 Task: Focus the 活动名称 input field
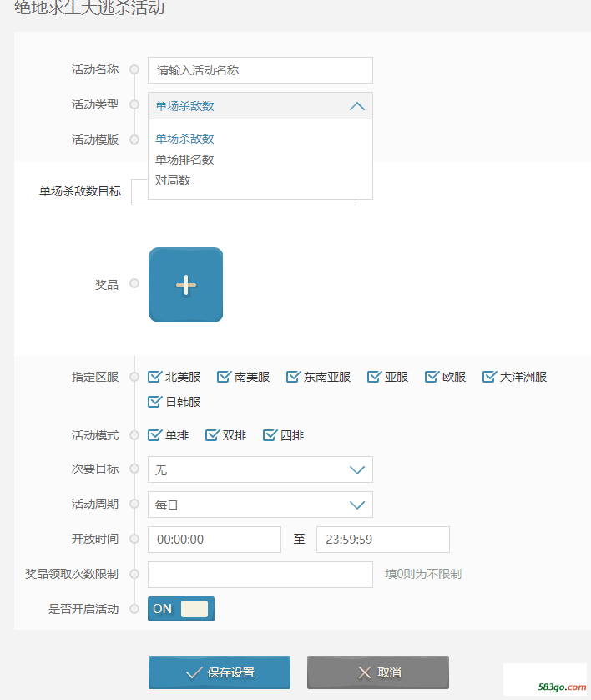[x=260, y=70]
